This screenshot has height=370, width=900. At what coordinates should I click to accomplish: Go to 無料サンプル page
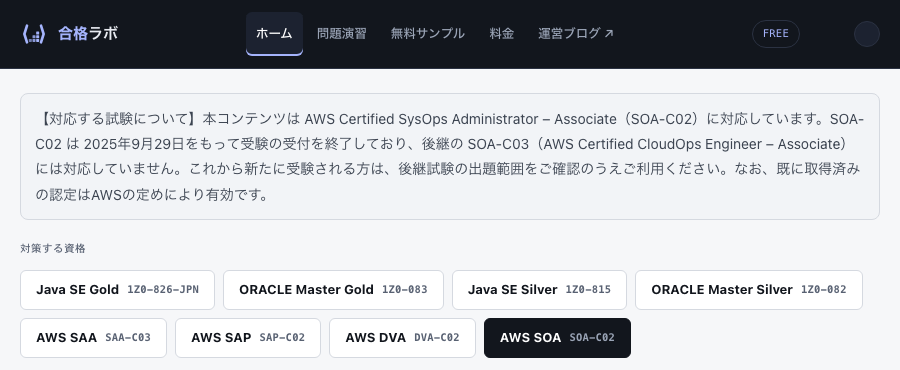coord(428,34)
